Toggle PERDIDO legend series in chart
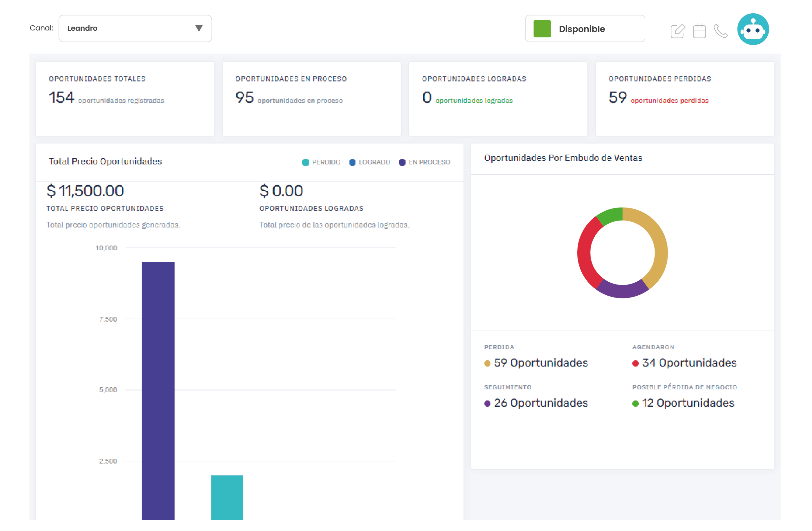 321,162
